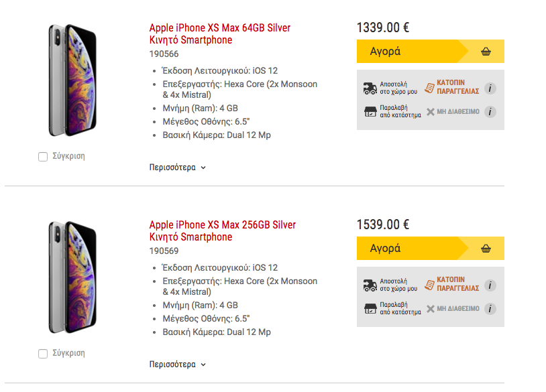
Task: Expand Περισσότερα for 64GB iPhone
Action: tap(177, 168)
